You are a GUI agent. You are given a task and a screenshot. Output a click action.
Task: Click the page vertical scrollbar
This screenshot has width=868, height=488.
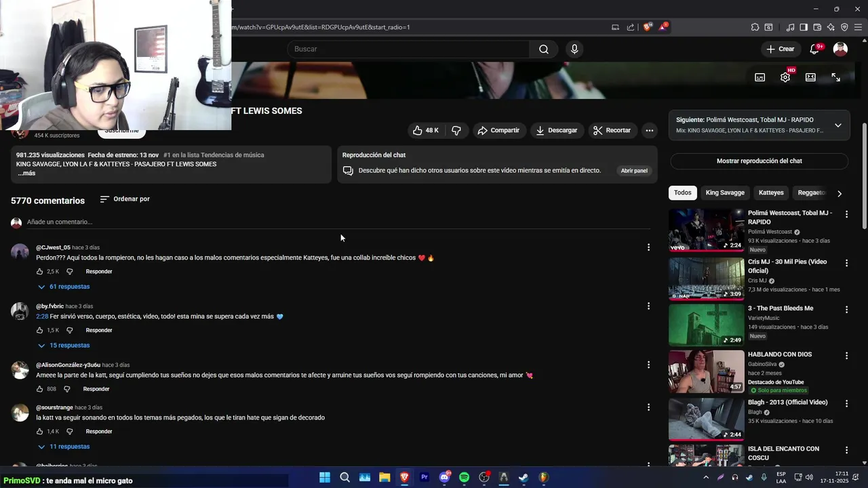864,176
